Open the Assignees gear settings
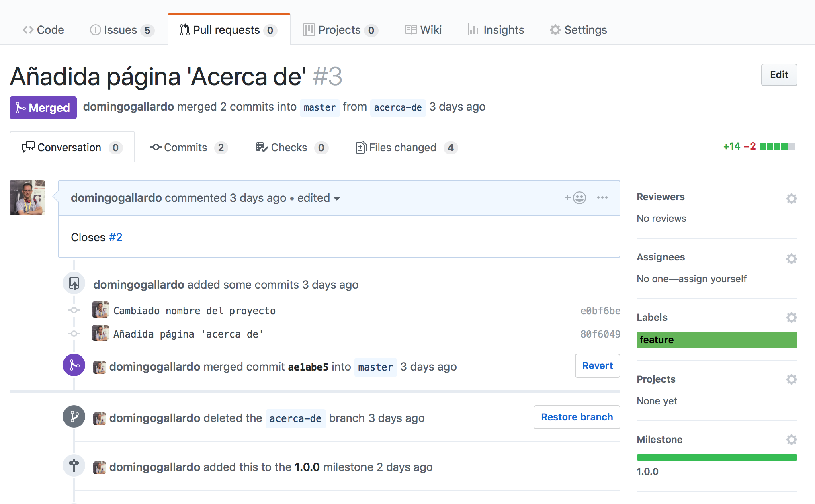815x504 pixels. click(791, 258)
